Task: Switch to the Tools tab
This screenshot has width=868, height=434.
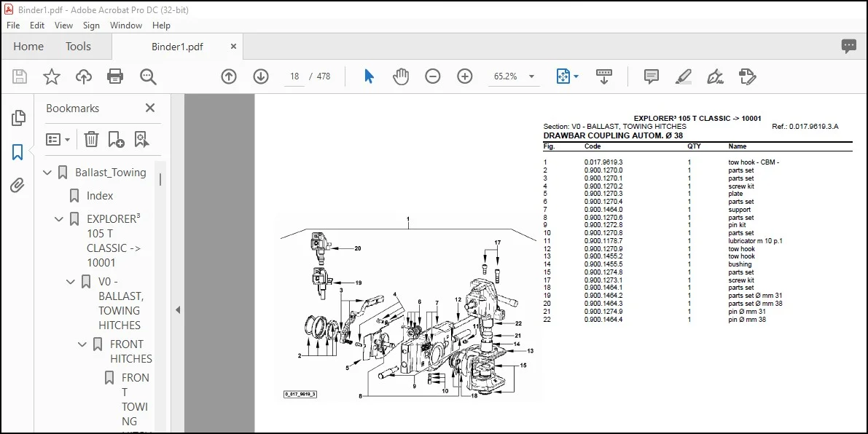Action: click(x=78, y=47)
